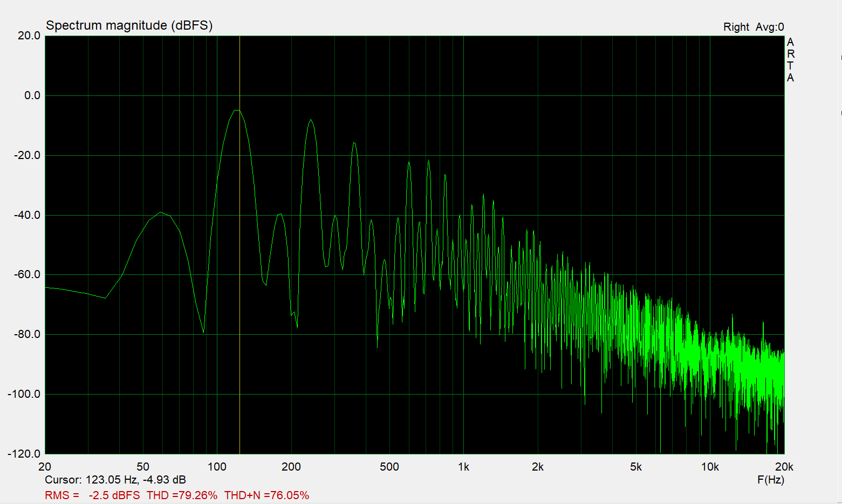Click the -60.0 dB axis label
Screen dimensions: 842x504
tap(27, 274)
